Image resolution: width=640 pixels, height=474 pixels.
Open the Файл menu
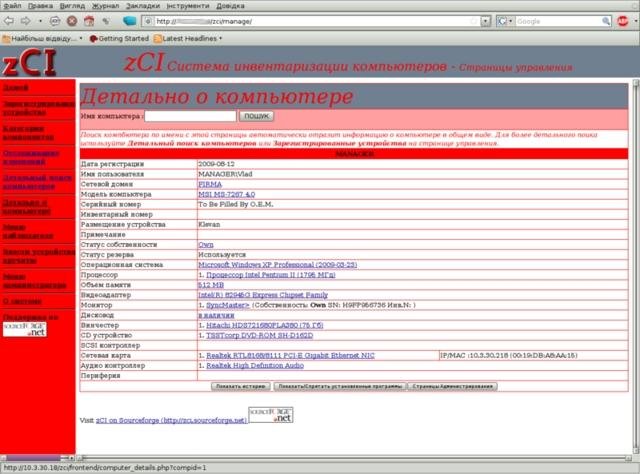tap(12, 6)
